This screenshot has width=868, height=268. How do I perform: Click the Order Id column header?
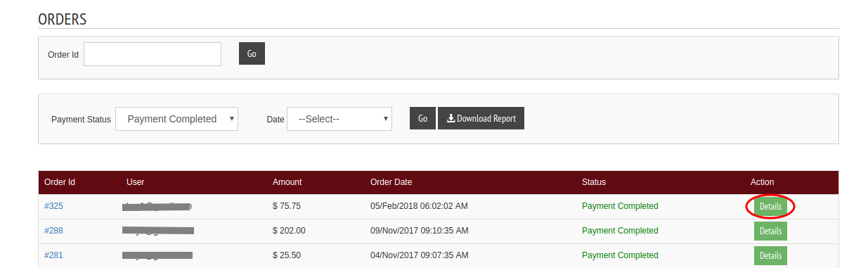click(x=60, y=182)
